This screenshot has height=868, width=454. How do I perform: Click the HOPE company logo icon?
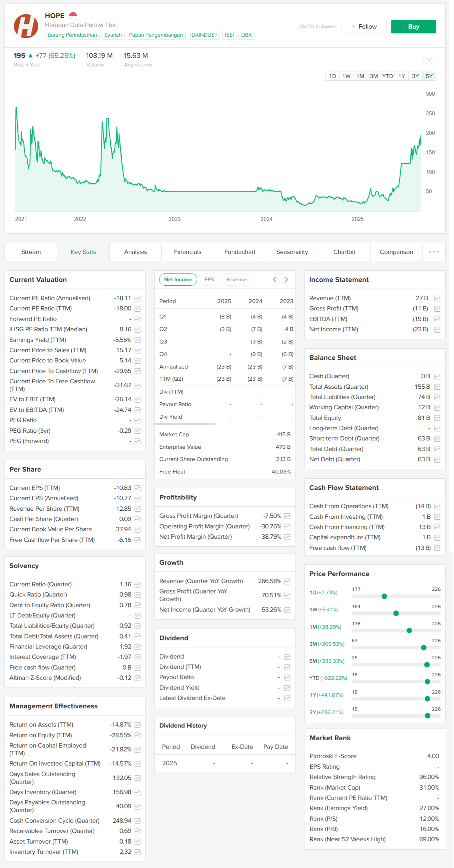(26, 26)
